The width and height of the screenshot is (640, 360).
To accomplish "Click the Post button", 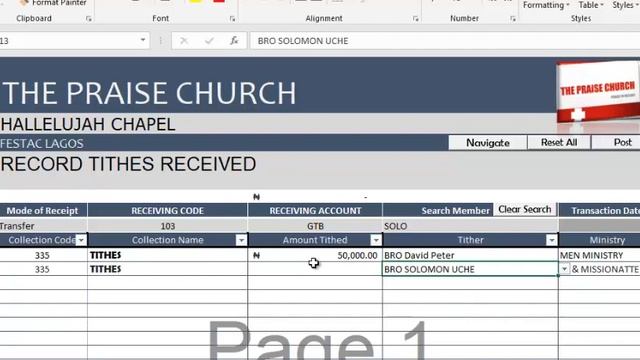I will click(617, 142).
